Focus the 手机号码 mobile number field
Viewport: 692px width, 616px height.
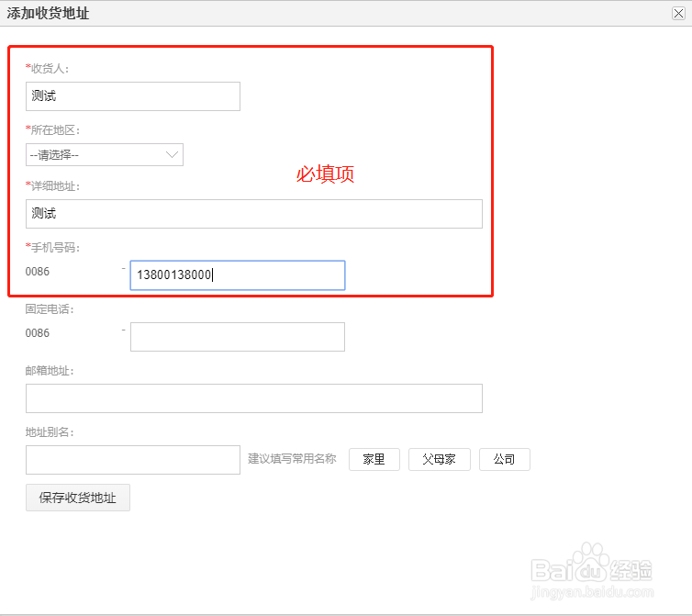[238, 275]
